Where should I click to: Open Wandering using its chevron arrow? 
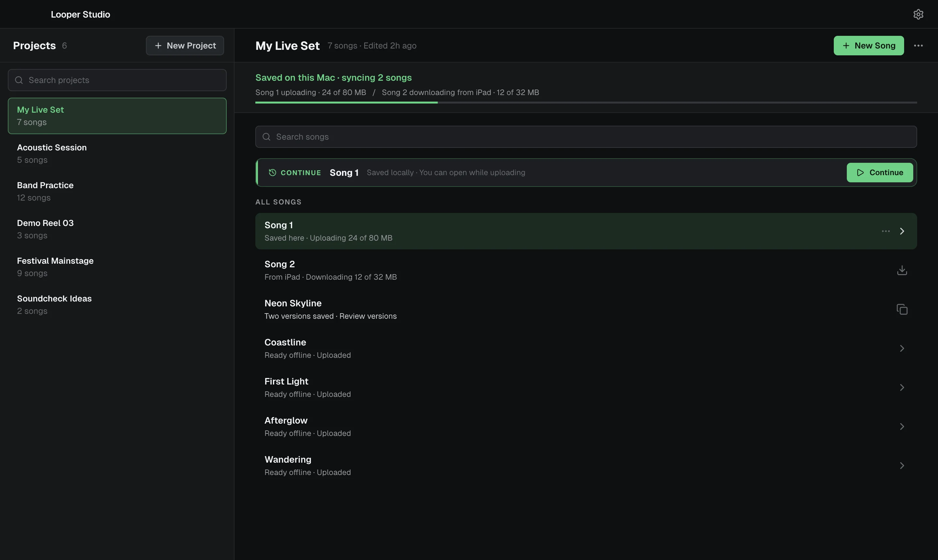(x=902, y=466)
